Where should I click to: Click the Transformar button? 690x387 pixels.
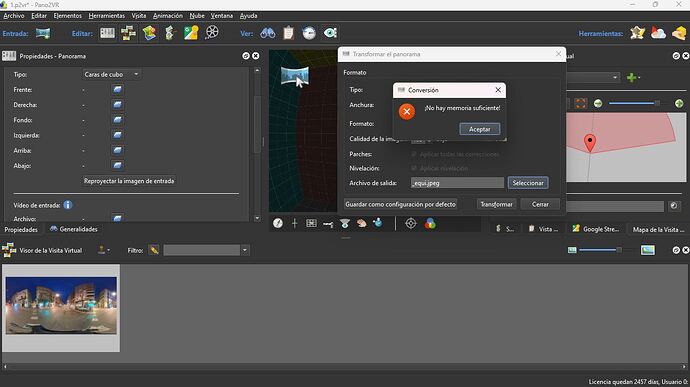point(496,204)
